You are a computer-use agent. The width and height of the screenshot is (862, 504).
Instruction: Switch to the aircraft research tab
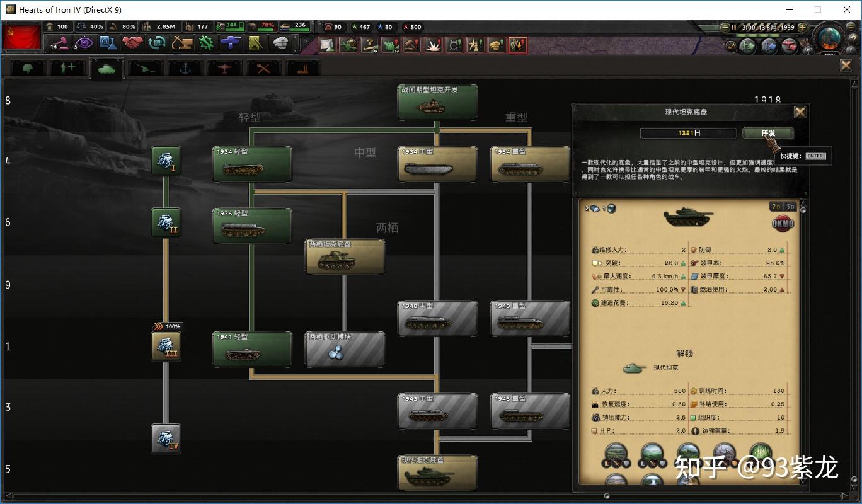click(x=224, y=67)
